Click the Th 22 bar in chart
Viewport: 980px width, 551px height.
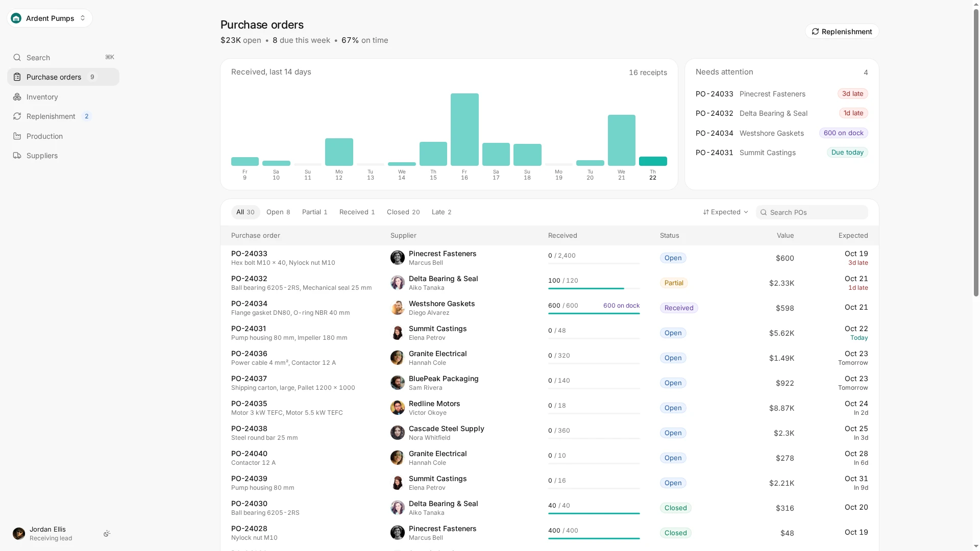653,161
